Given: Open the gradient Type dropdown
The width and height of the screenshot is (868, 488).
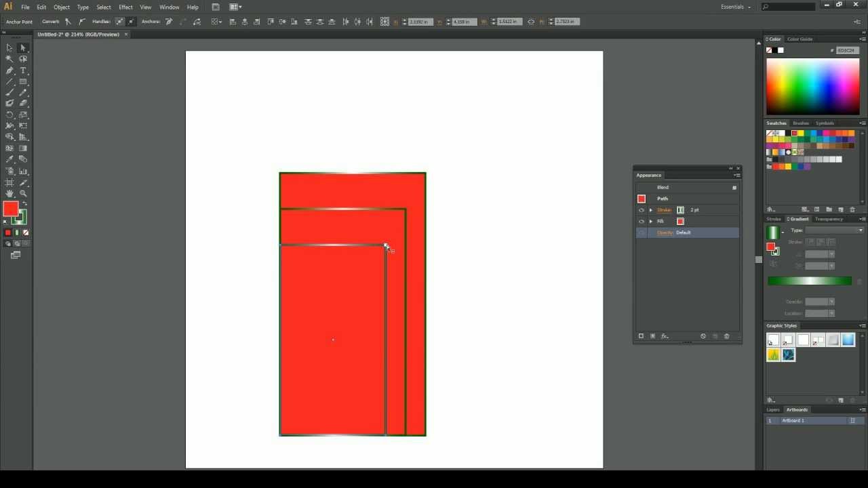Looking at the screenshot, I should [834, 230].
